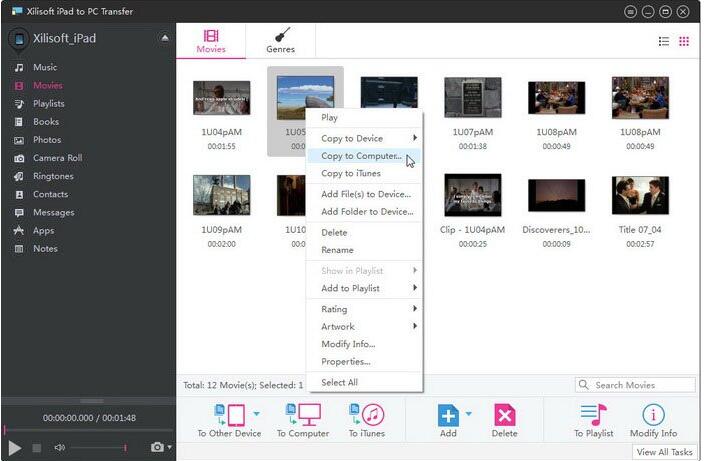Choose Add File(s) to Device...
Screen dimensions: 704x461
pos(364,194)
